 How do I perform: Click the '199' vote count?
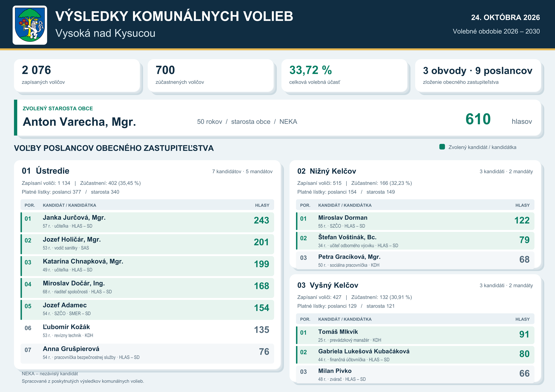261,264
